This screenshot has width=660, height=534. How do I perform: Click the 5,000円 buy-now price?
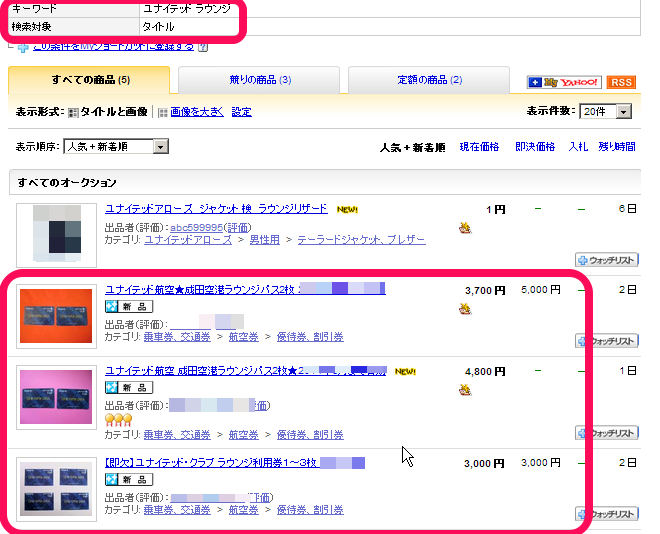coord(541,290)
